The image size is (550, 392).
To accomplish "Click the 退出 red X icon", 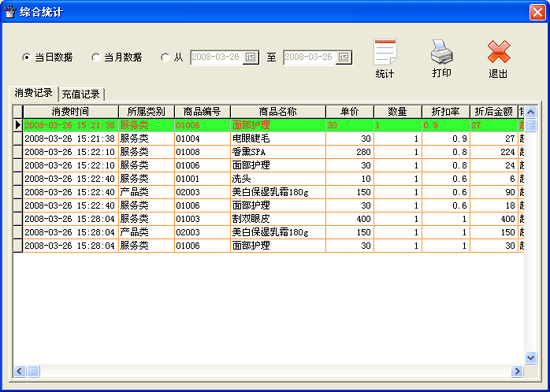I will click(x=498, y=52).
